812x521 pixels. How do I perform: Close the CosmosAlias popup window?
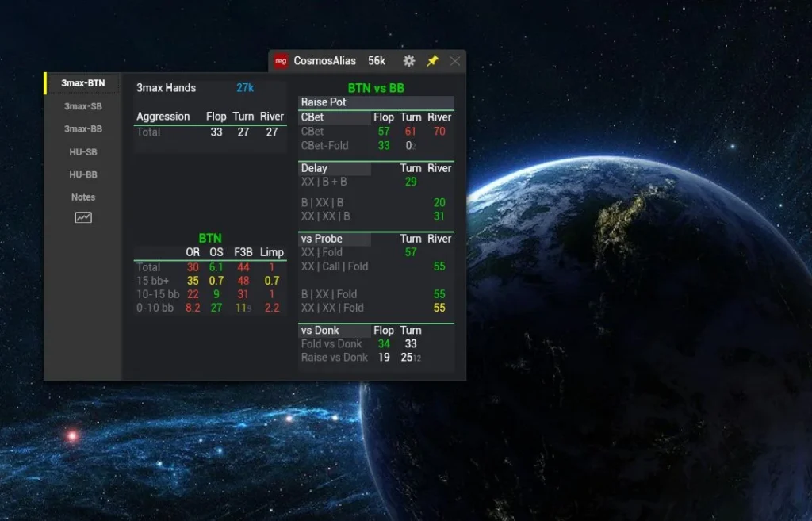pyautogui.click(x=454, y=61)
